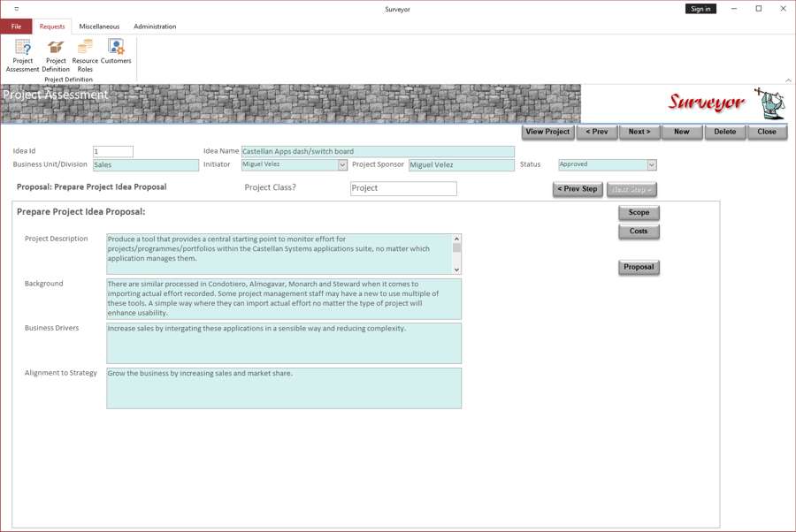Open Project Assessment ribbon icon

(22, 56)
